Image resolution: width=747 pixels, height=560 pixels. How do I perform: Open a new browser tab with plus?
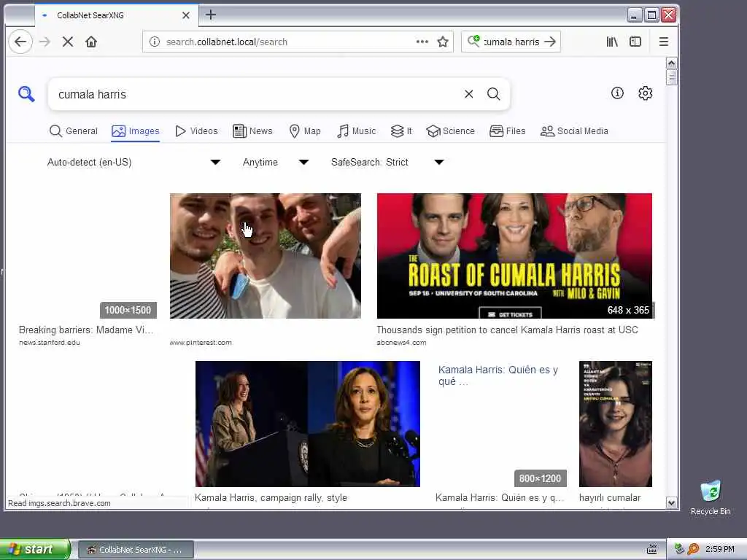click(211, 15)
